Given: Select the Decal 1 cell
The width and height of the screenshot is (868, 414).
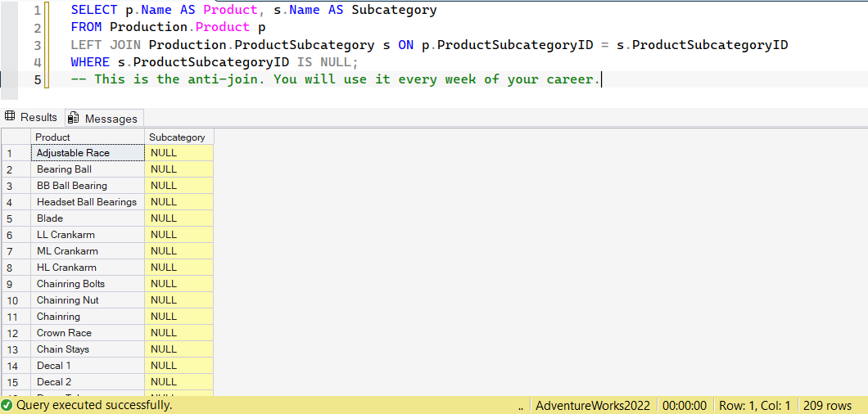Looking at the screenshot, I should pos(88,366).
